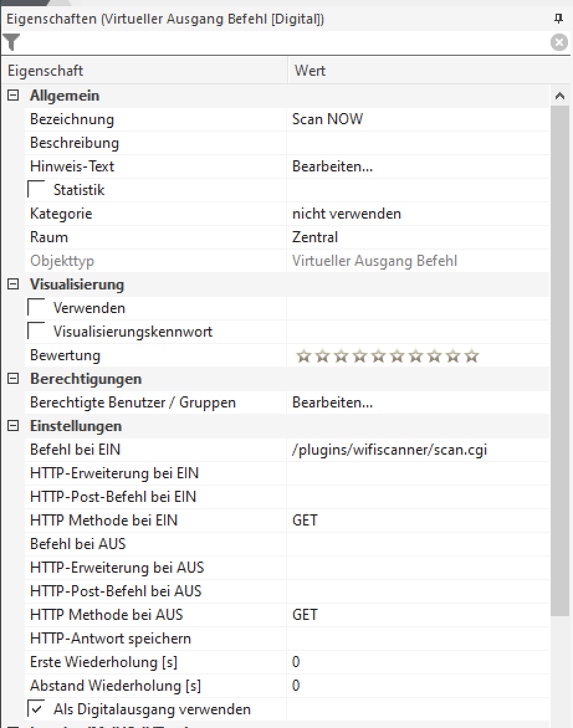Enable the Statistik checkbox
This screenshot has width=573, height=728.
(x=37, y=190)
